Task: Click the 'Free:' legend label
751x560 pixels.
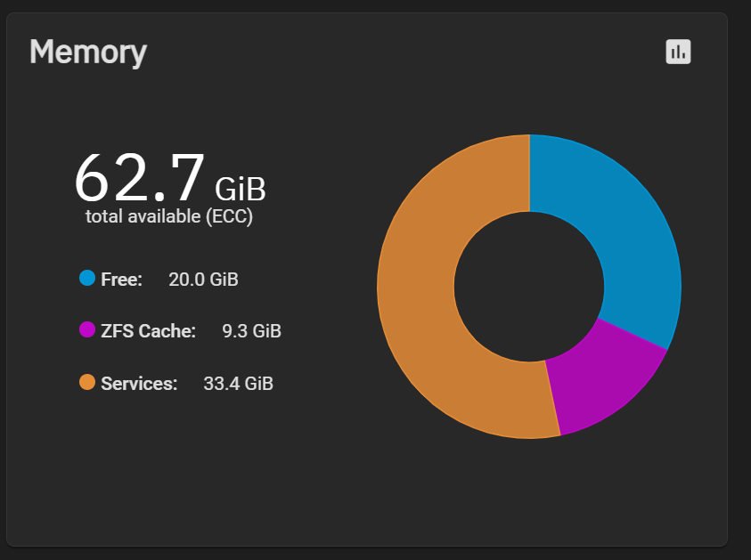Action: [x=122, y=279]
